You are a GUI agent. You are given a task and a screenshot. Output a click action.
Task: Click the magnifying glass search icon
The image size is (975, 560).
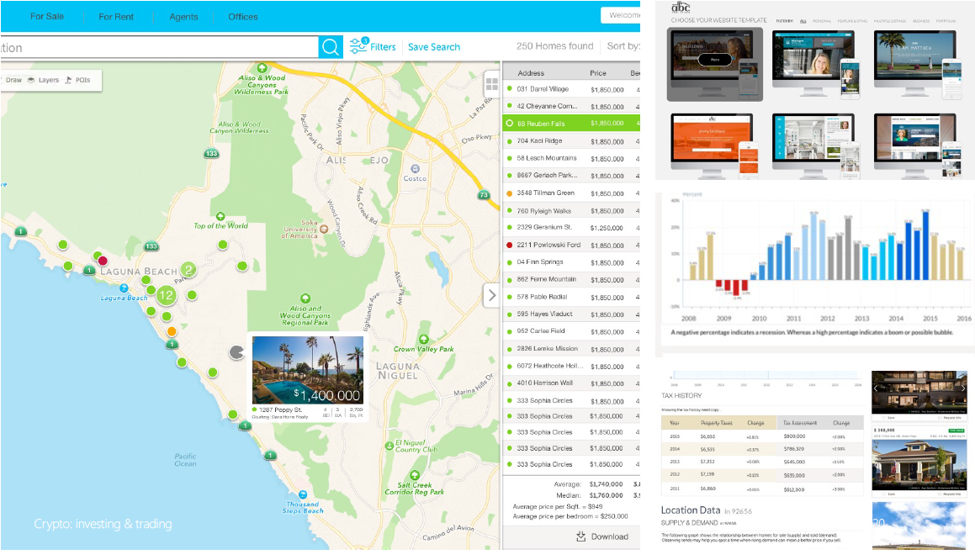(x=331, y=47)
